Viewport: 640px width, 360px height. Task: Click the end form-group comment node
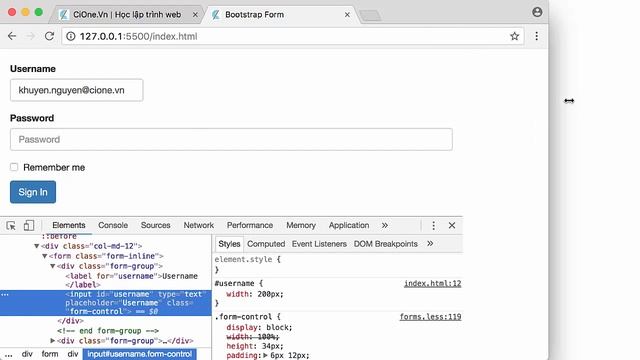coord(108,331)
